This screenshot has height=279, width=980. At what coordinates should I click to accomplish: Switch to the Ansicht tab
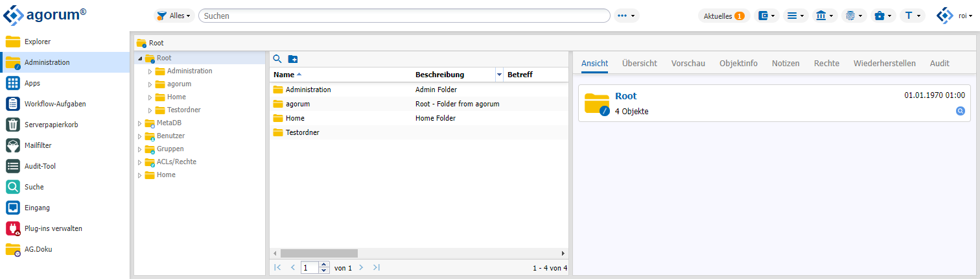[x=594, y=63]
